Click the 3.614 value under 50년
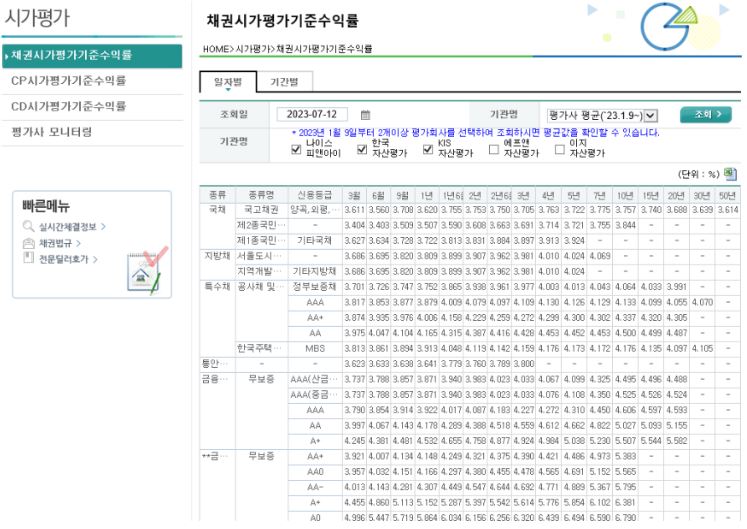This screenshot has width=747, height=529. click(728, 210)
